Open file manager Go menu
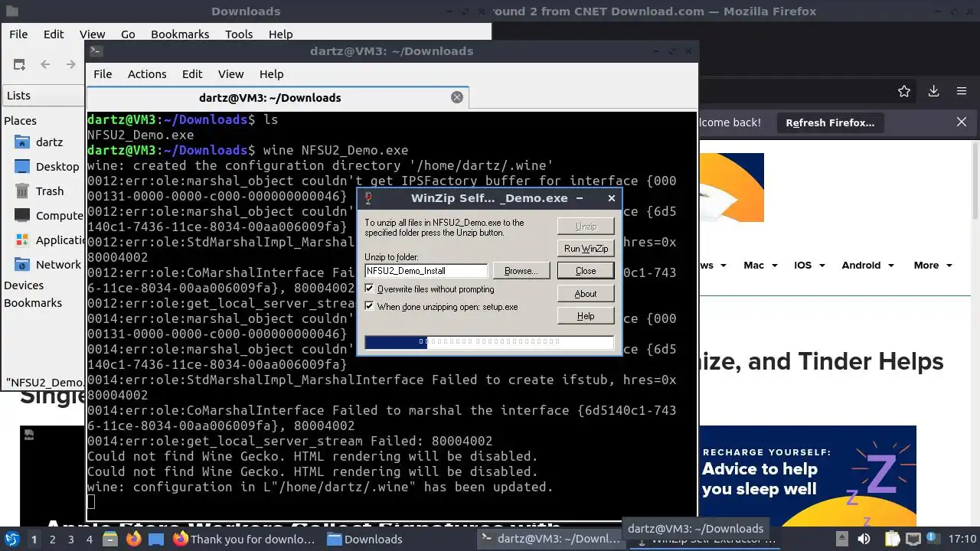This screenshot has height=551, width=980. [128, 34]
